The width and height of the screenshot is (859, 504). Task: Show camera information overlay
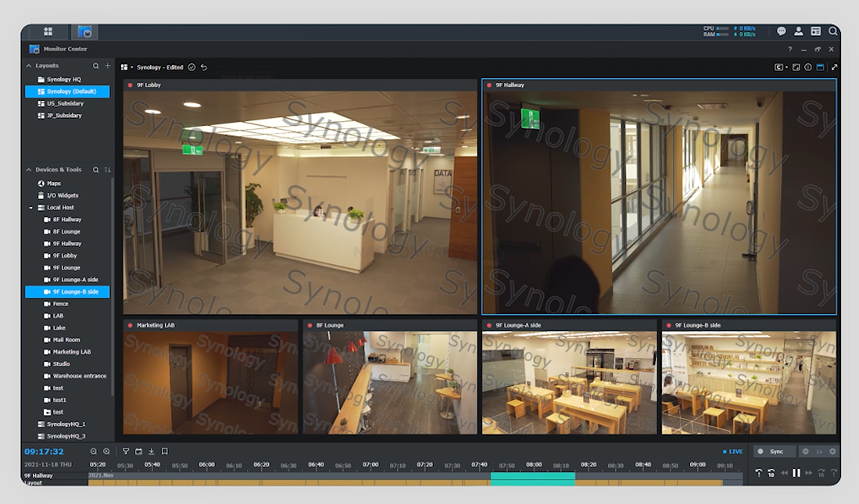coord(808,67)
